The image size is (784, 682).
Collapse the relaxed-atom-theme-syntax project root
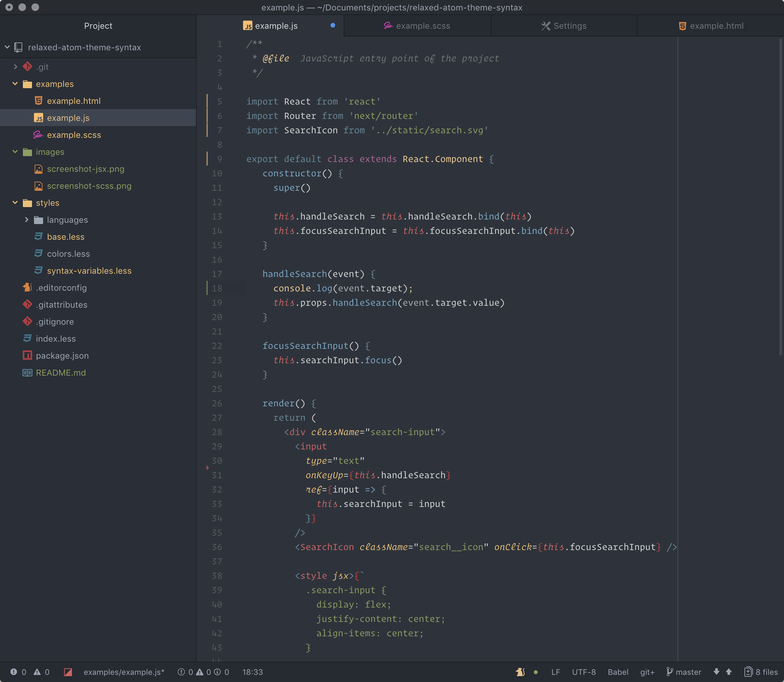tap(7, 47)
